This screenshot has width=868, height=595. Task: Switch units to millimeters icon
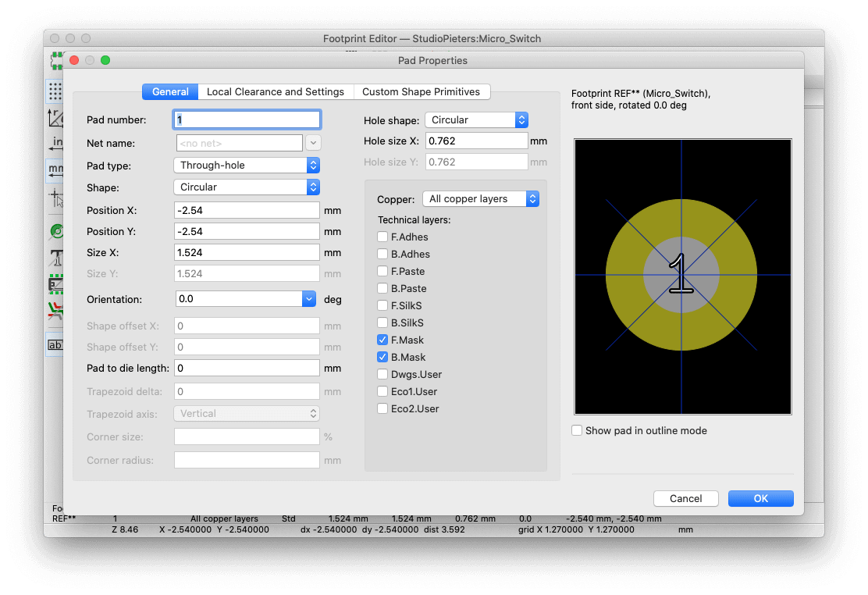click(x=55, y=169)
